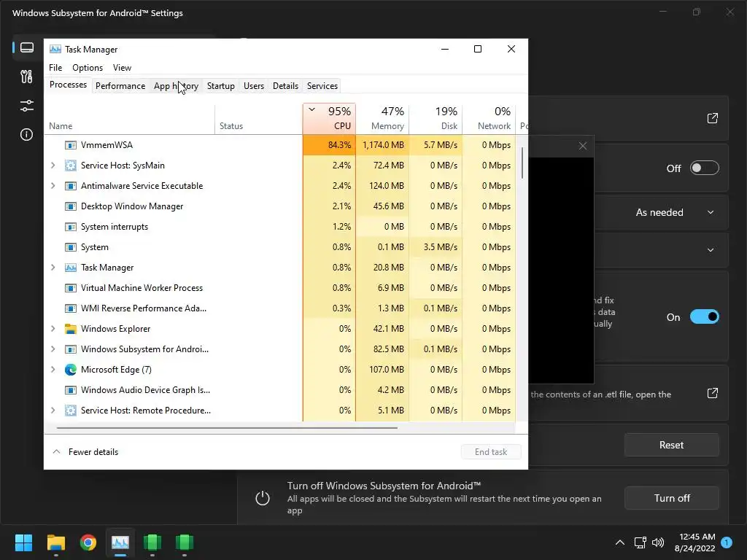This screenshot has width=747, height=560.
Task: Sort processes by the Disk column
Action: (x=436, y=119)
